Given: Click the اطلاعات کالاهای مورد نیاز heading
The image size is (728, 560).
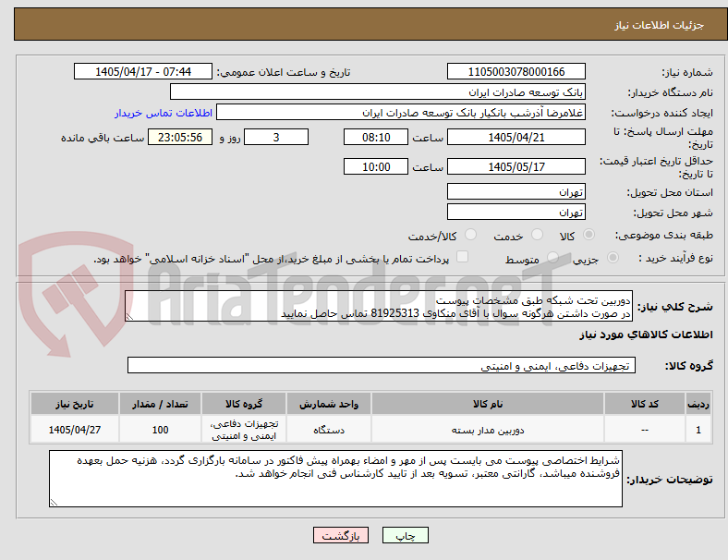Looking at the screenshot, I should pos(646,335).
